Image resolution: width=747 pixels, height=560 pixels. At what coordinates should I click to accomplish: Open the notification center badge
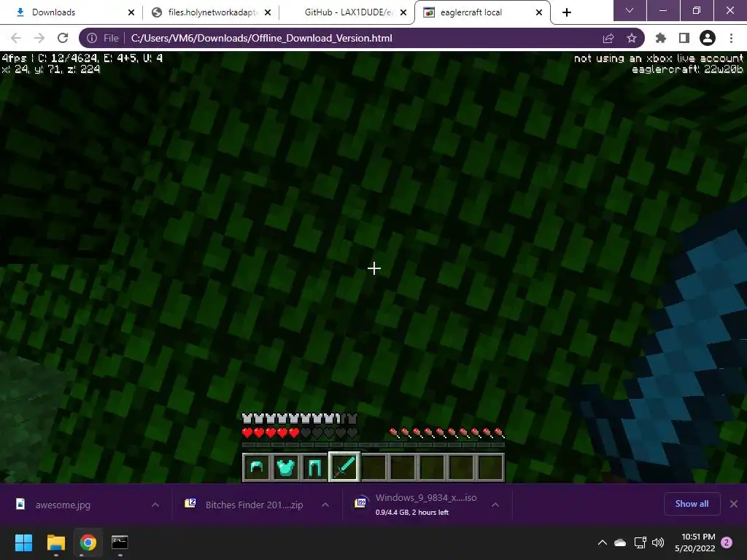(727, 542)
